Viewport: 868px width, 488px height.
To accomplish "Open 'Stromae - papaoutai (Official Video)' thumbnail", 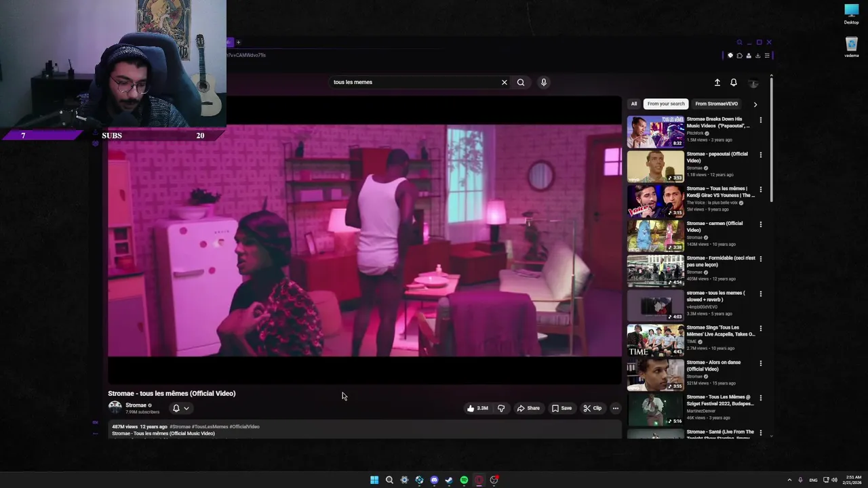I will click(x=655, y=166).
